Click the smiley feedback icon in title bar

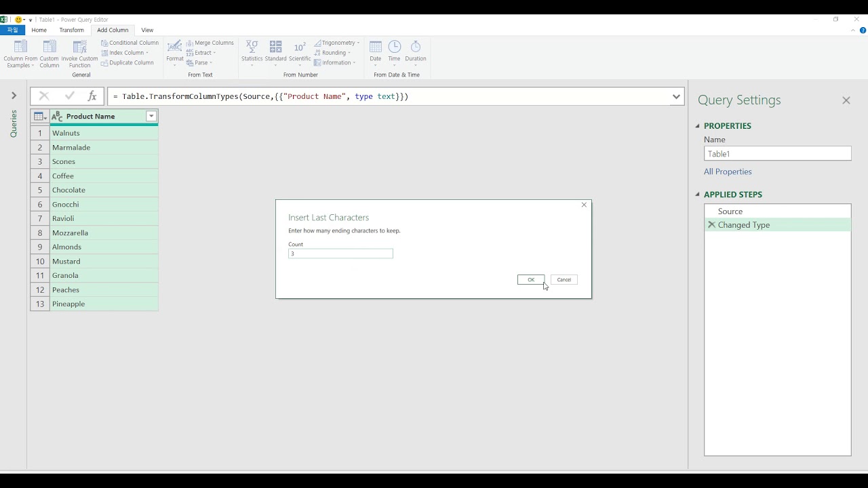click(18, 20)
